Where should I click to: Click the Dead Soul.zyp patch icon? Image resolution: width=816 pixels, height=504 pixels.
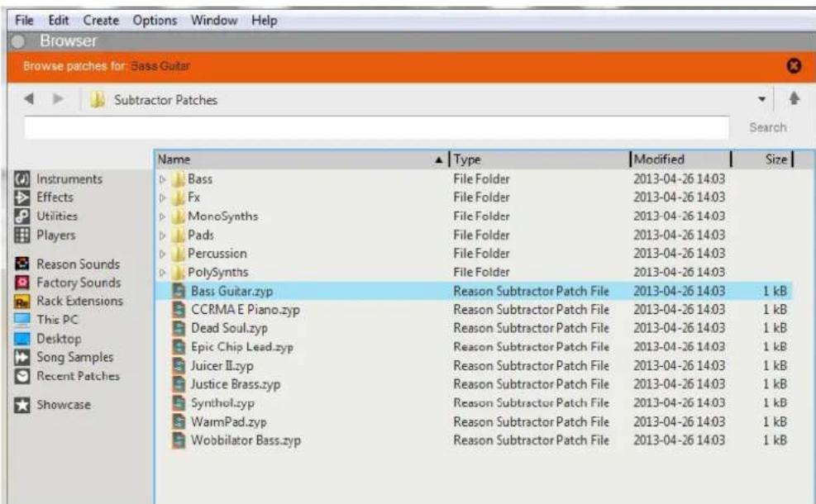[x=179, y=328]
